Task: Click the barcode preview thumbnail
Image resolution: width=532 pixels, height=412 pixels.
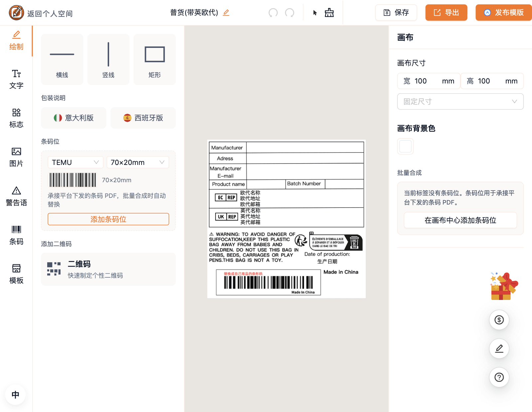Action: [x=73, y=180]
